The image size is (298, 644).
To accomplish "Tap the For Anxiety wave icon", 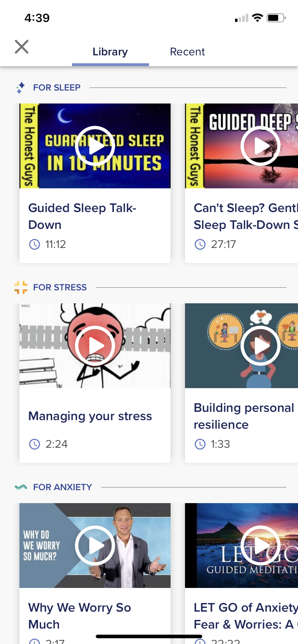I will (21, 487).
